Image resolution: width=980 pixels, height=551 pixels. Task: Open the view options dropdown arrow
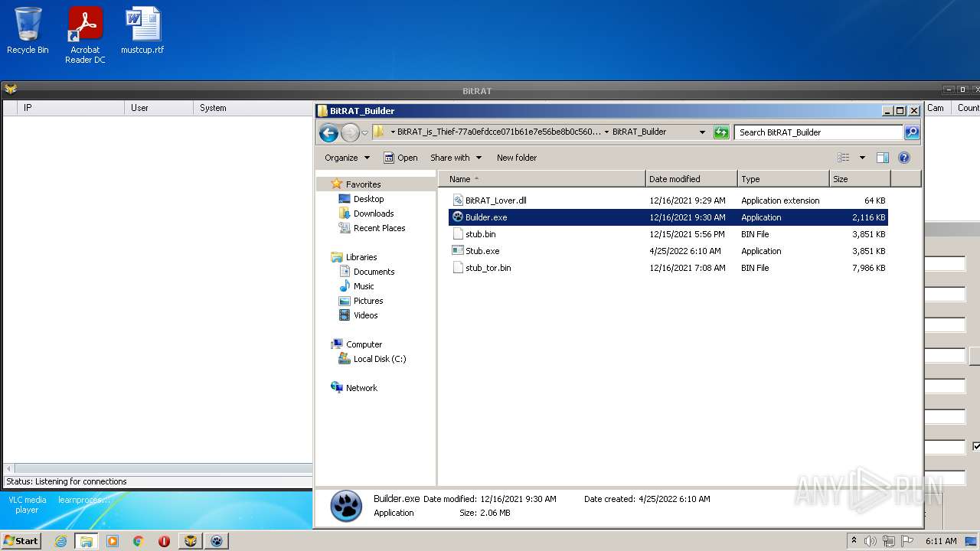pyautogui.click(x=862, y=158)
